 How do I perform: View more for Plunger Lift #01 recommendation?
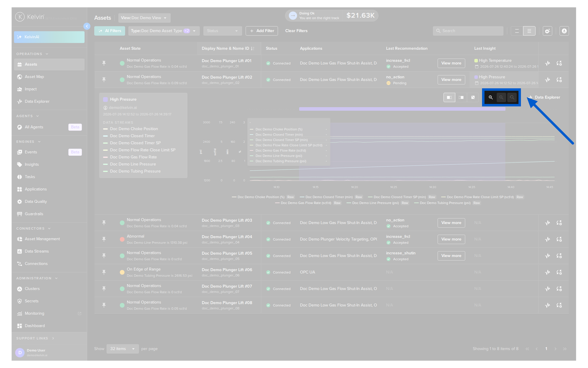point(451,63)
